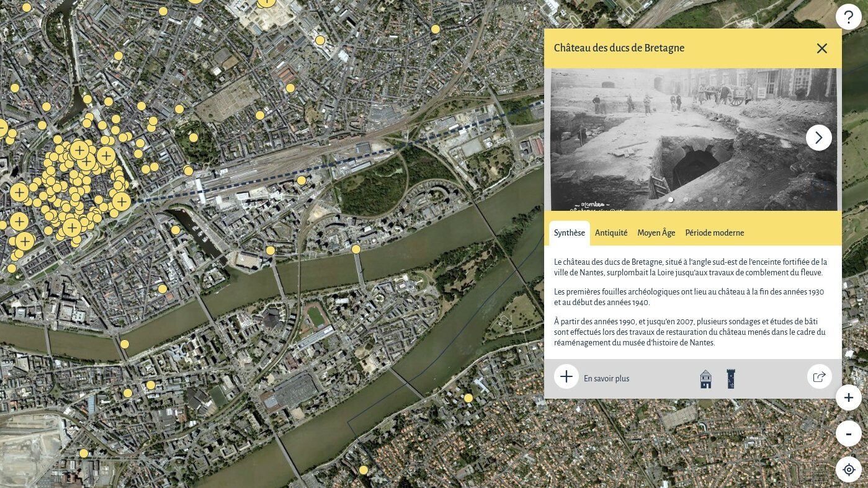Click the En savoir plus text link
The height and width of the screenshot is (488, 868).
[606, 379]
